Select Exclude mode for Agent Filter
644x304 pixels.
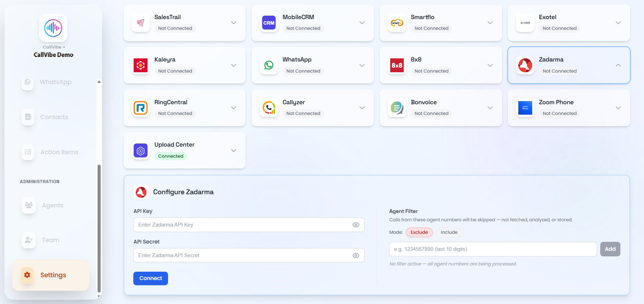(419, 232)
